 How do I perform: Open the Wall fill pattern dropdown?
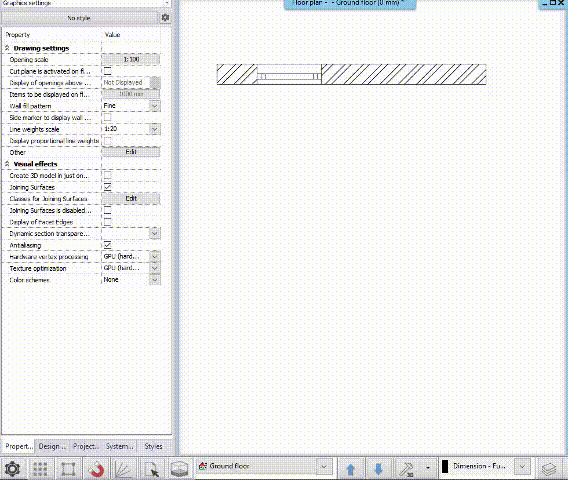point(155,106)
